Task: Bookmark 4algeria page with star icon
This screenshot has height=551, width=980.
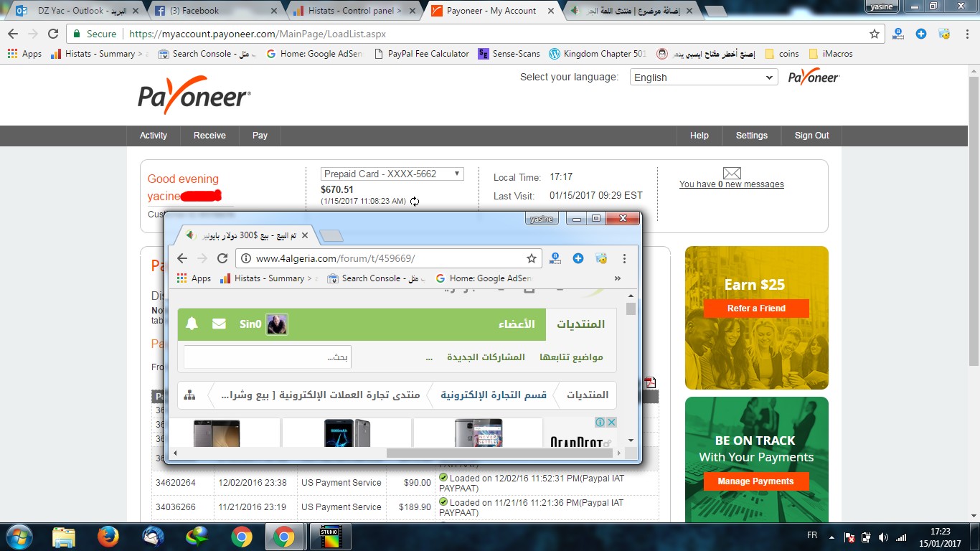Action: (532, 258)
